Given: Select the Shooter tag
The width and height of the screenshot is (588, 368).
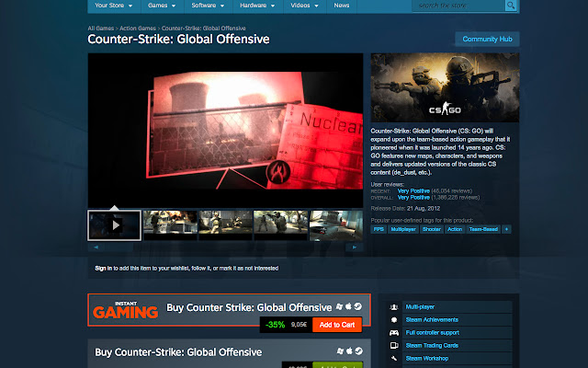Looking at the screenshot, I should click(x=432, y=229).
